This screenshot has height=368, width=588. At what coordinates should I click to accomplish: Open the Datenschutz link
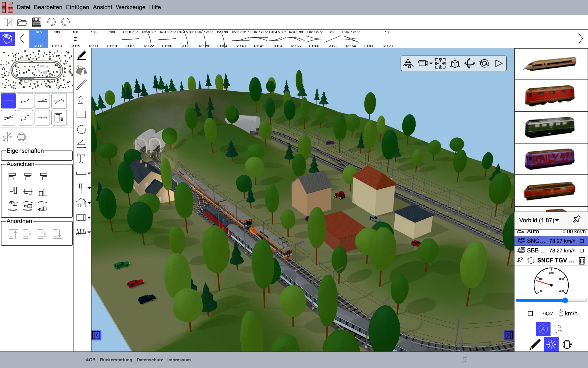tap(150, 360)
